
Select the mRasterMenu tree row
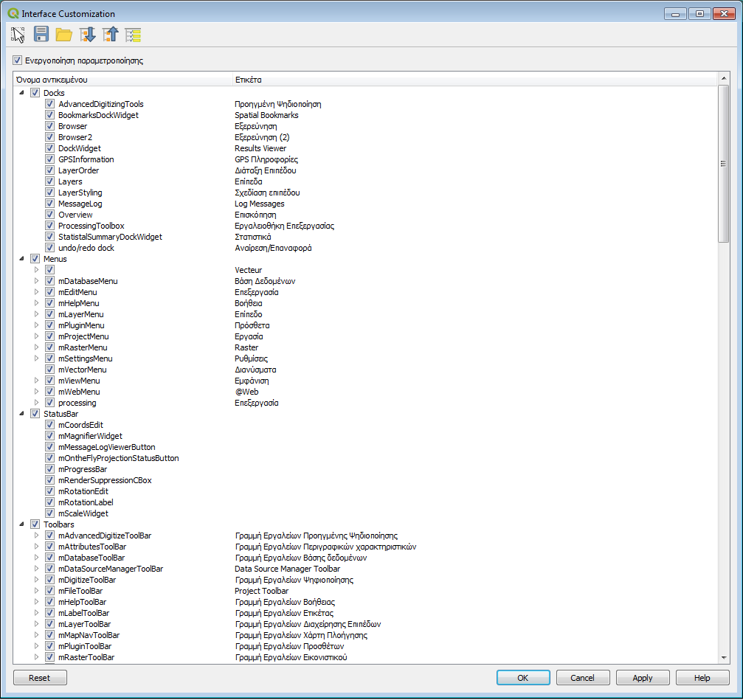365,347
